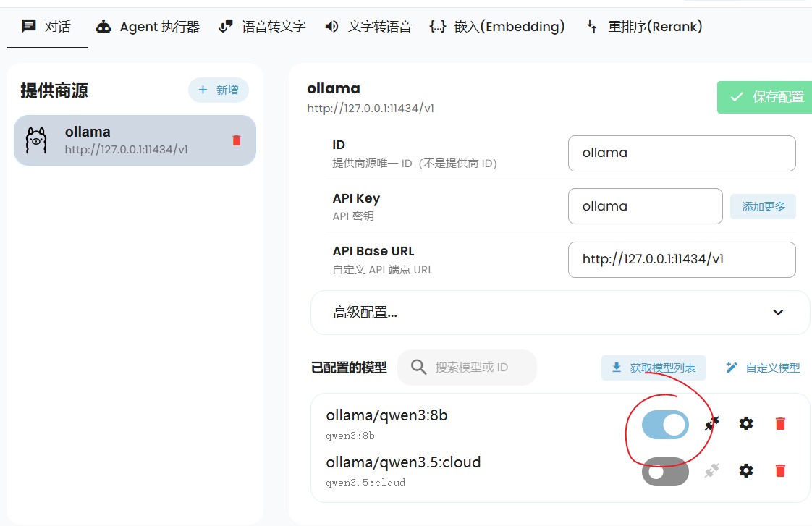Click the ollama title in the config header

[334, 88]
